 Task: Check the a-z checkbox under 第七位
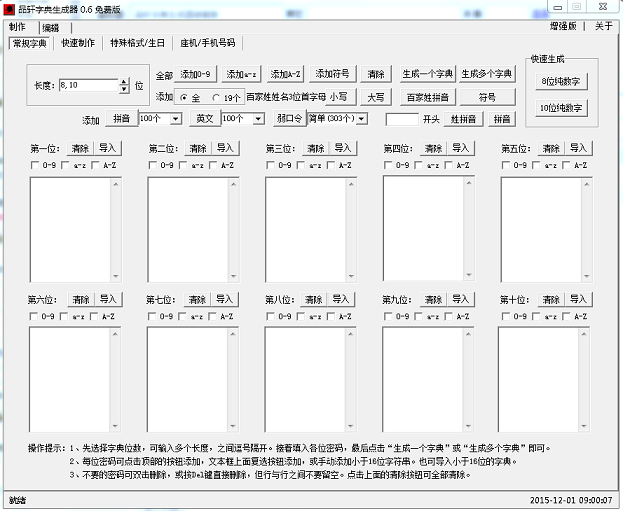pos(183,316)
